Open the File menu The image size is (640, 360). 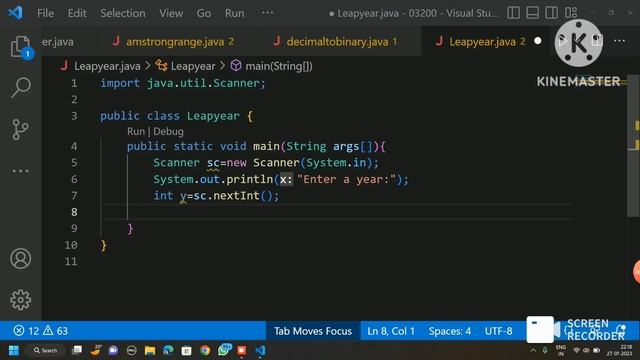[x=45, y=13]
